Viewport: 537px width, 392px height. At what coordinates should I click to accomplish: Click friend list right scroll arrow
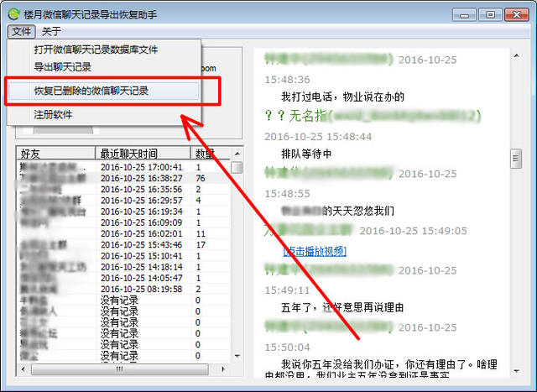223,369
